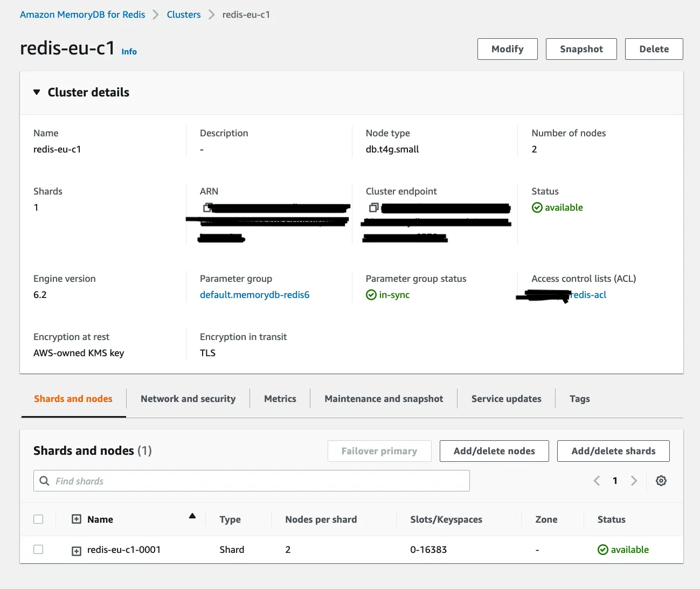Click the Shard type cell

pos(232,550)
